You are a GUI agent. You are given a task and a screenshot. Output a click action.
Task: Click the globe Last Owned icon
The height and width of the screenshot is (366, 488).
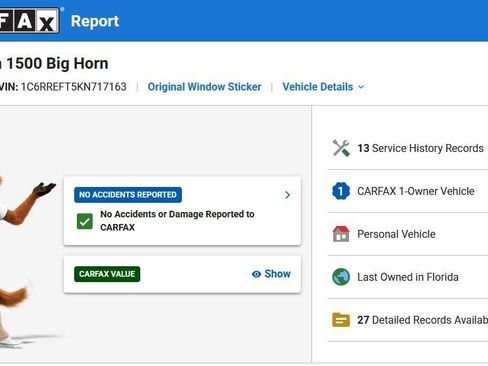[341, 277]
